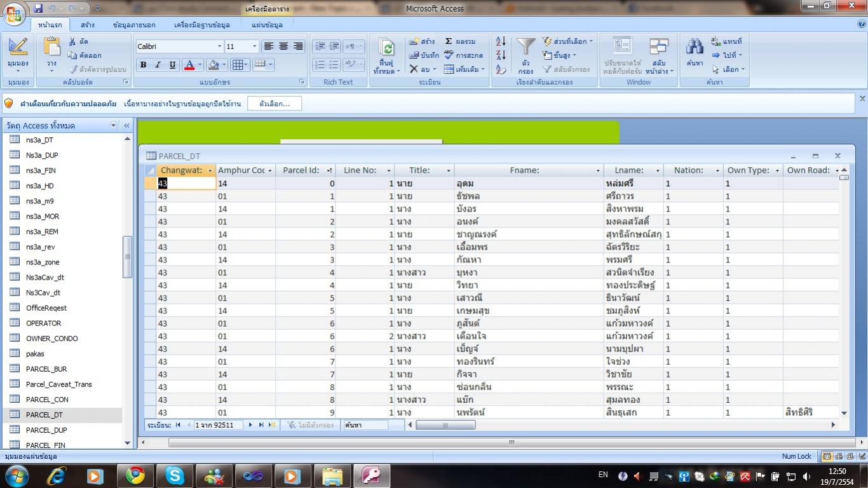Open gridlines dropdown
This screenshot has width=868, height=488.
tap(240, 65)
